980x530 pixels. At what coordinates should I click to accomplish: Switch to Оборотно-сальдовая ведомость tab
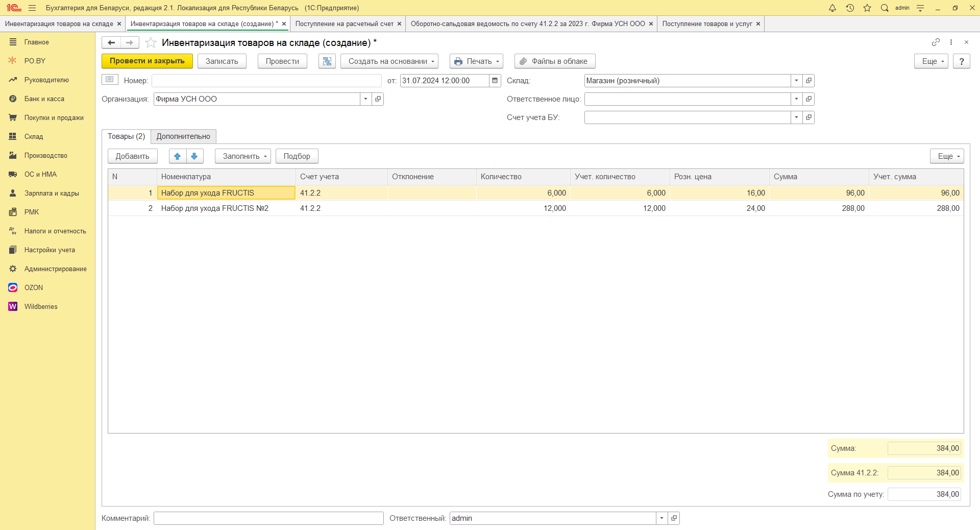pos(528,24)
